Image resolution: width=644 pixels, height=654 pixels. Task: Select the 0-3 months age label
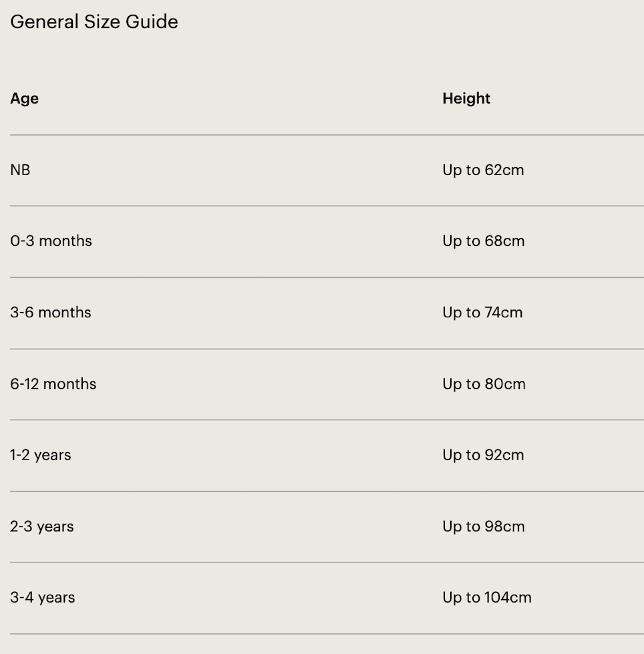(51, 241)
